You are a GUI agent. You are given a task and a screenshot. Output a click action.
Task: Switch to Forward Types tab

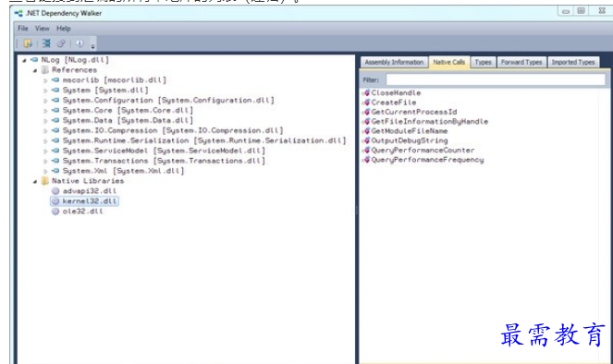521,62
